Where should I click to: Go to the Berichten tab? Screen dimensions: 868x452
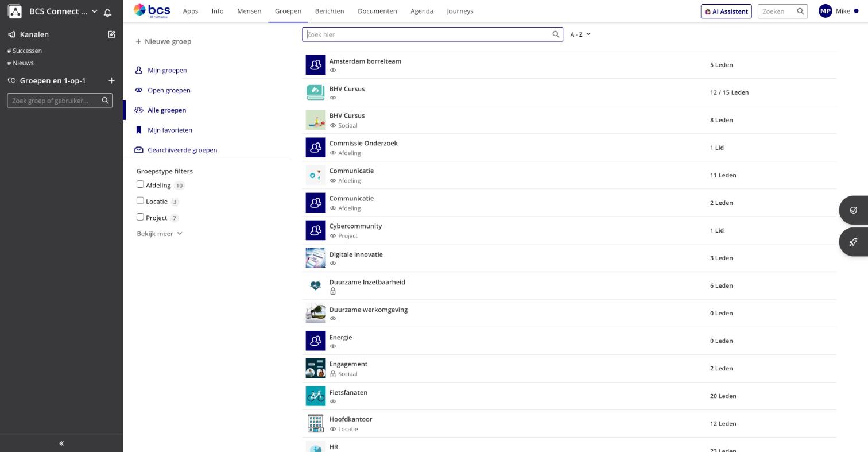[x=330, y=11]
